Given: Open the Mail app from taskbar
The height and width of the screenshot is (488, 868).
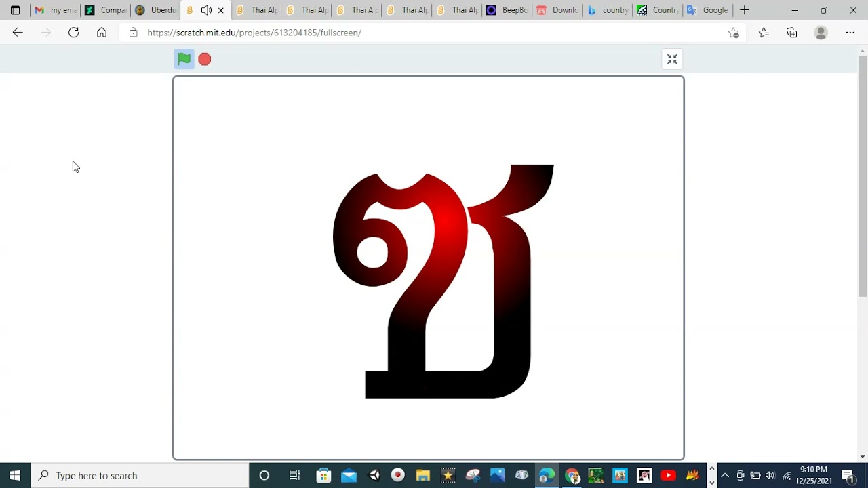Looking at the screenshot, I should tap(349, 475).
